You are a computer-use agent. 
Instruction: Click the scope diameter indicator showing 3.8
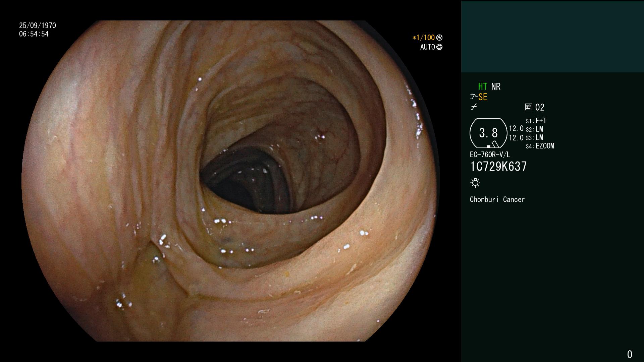pyautogui.click(x=488, y=133)
